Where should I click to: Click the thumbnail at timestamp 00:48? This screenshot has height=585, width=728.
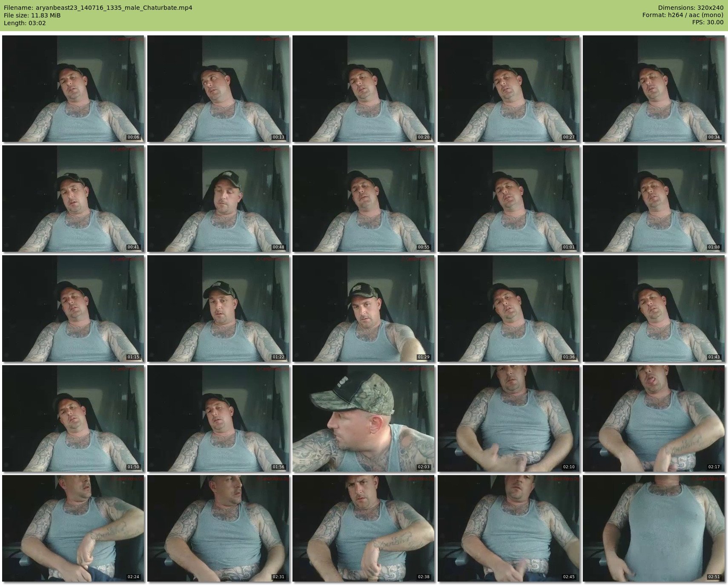click(218, 199)
